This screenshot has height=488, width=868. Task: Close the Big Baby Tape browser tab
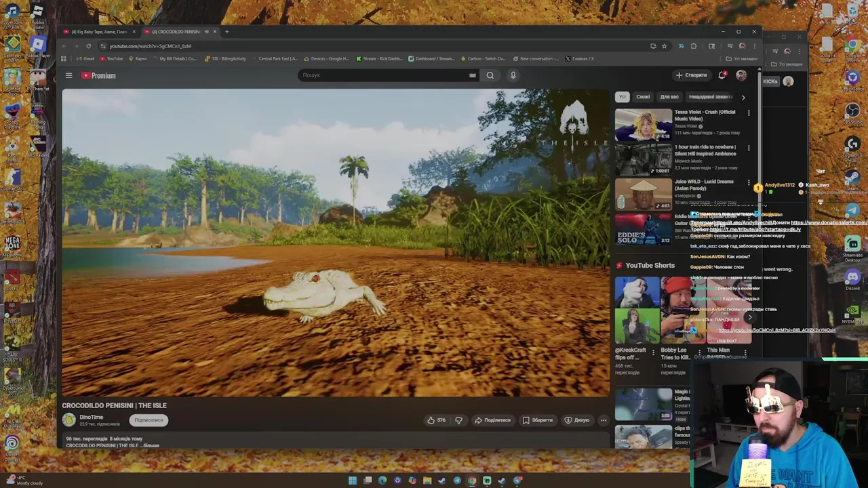(x=134, y=32)
